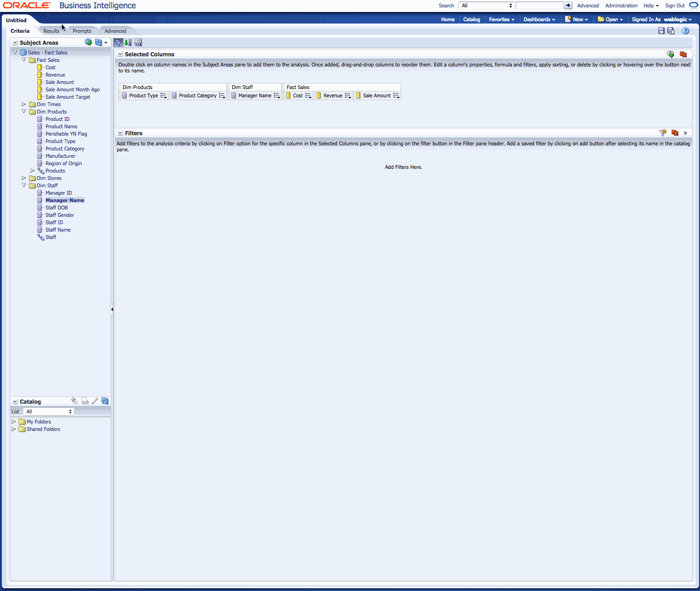Click the create filter funnel icon in Filters header
This screenshot has width=700, height=591.
coord(663,133)
